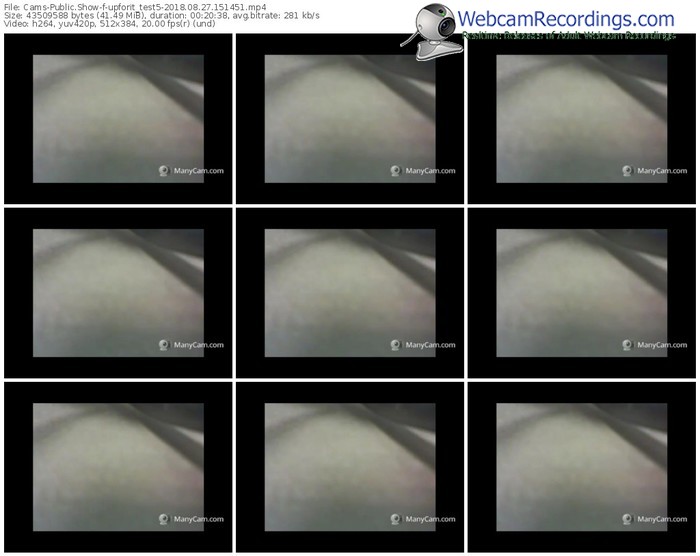Click the tagline under WebcamRecordings.com logo
The width and height of the screenshot is (700, 556).
point(568,35)
